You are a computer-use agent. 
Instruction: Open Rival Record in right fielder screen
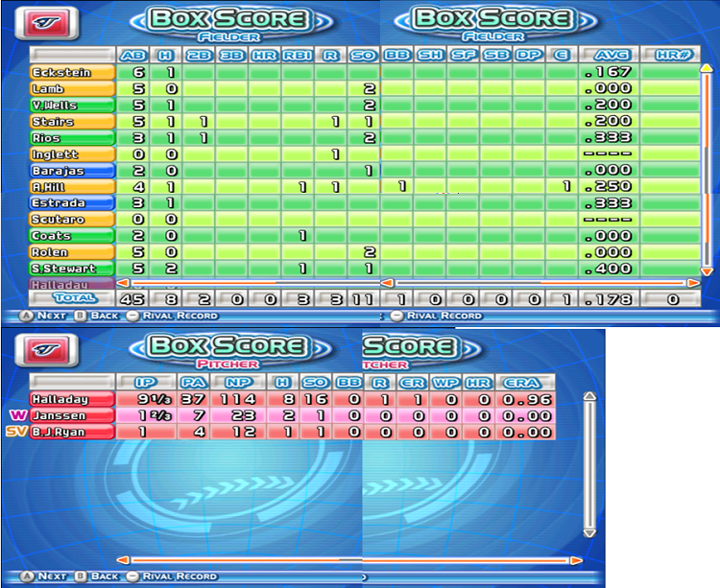click(x=436, y=316)
